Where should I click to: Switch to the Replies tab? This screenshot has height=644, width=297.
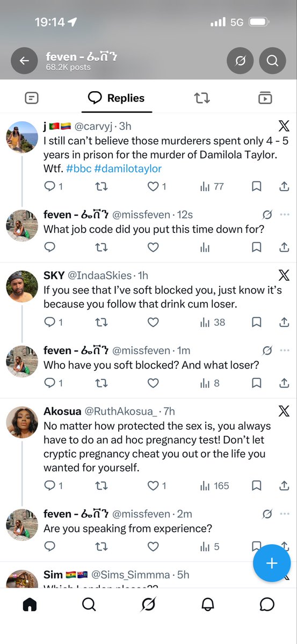(x=117, y=98)
